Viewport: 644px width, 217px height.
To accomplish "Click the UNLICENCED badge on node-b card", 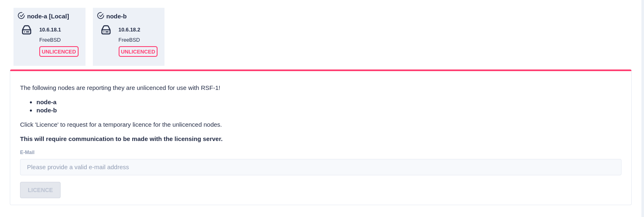I will coord(138,51).
